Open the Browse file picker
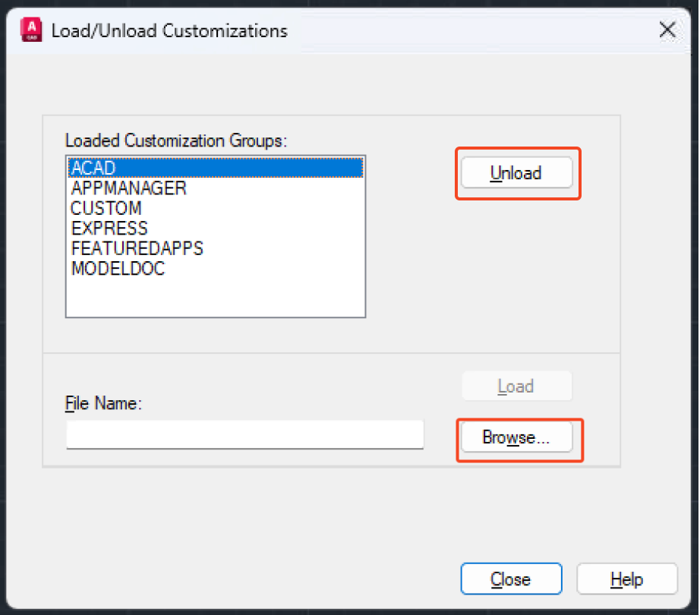 click(516, 437)
